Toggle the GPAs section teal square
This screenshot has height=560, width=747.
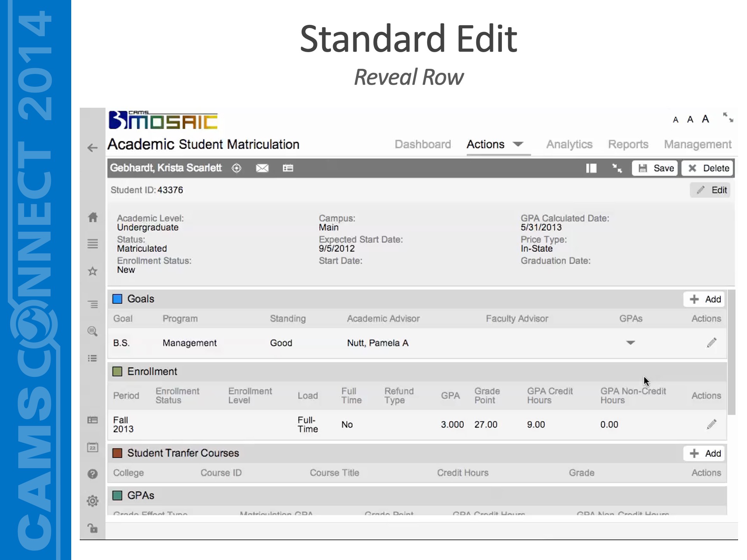[117, 495]
